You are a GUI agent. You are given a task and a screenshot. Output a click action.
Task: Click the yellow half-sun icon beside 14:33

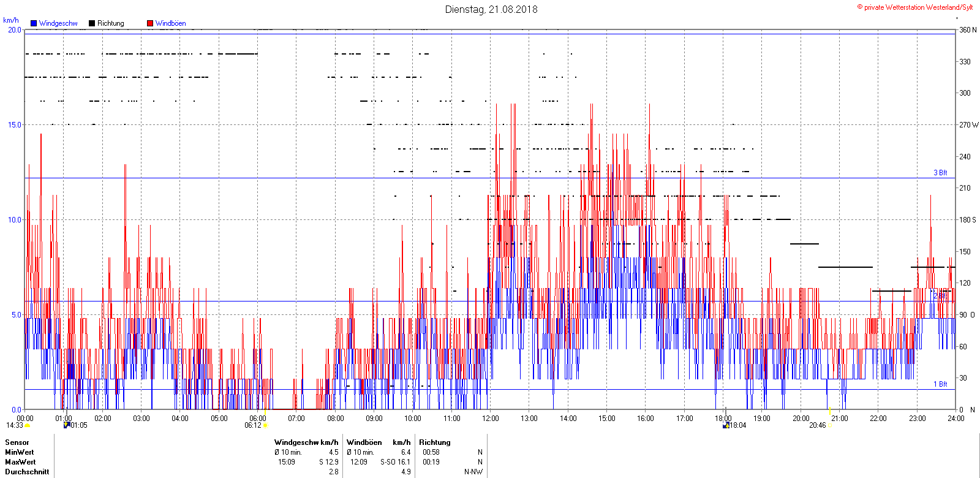point(28,425)
